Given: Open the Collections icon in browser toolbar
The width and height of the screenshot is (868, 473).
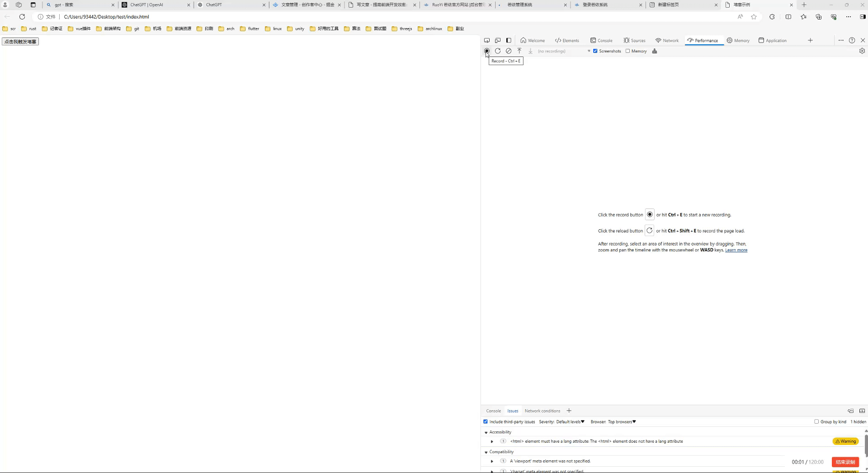Looking at the screenshot, I should coord(819,17).
